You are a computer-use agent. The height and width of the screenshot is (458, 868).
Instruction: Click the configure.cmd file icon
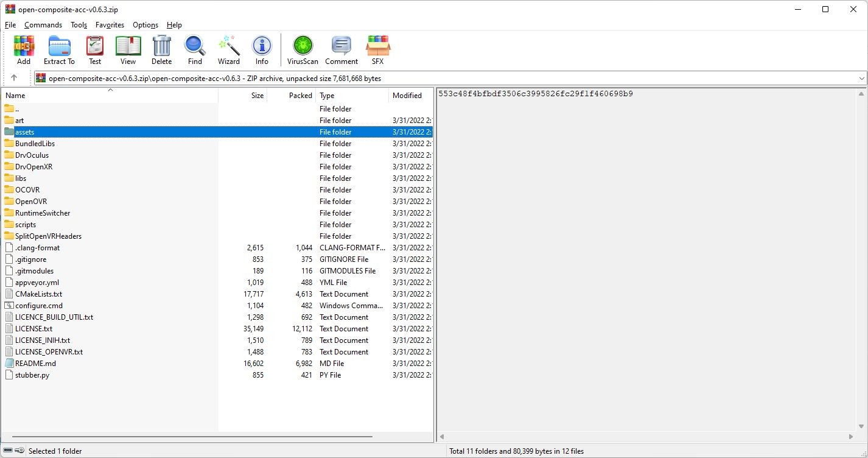(x=9, y=306)
